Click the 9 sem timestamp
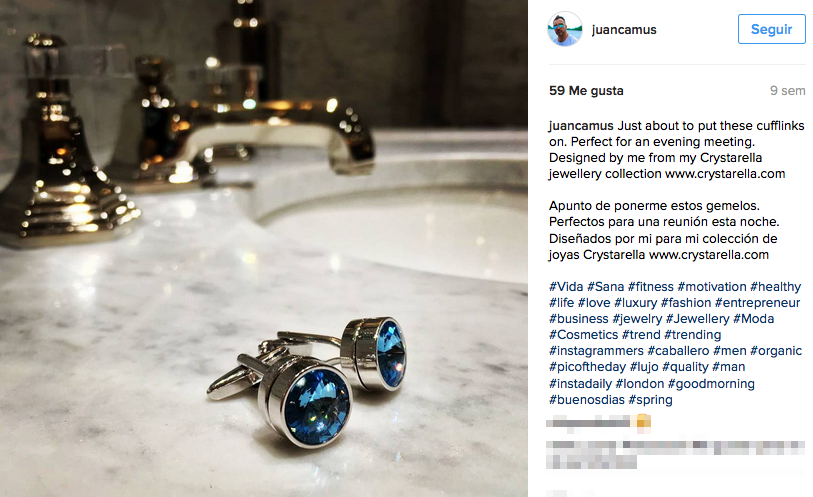Viewport: 813px width, 497px height. [787, 91]
